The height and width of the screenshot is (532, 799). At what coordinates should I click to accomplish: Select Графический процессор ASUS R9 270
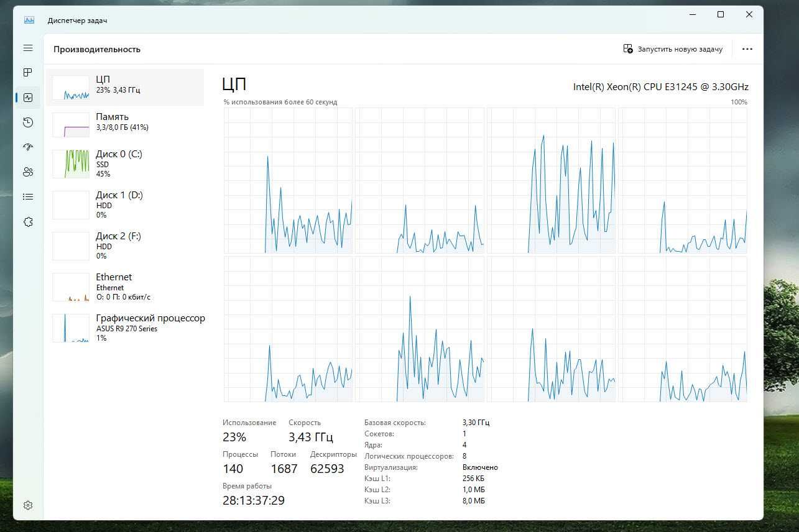click(125, 328)
